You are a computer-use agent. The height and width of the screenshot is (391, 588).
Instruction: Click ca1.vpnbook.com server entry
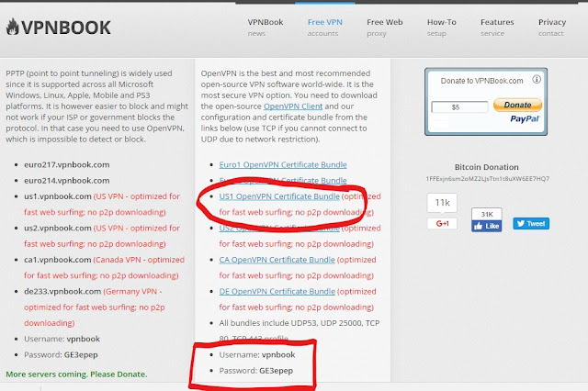click(58, 260)
